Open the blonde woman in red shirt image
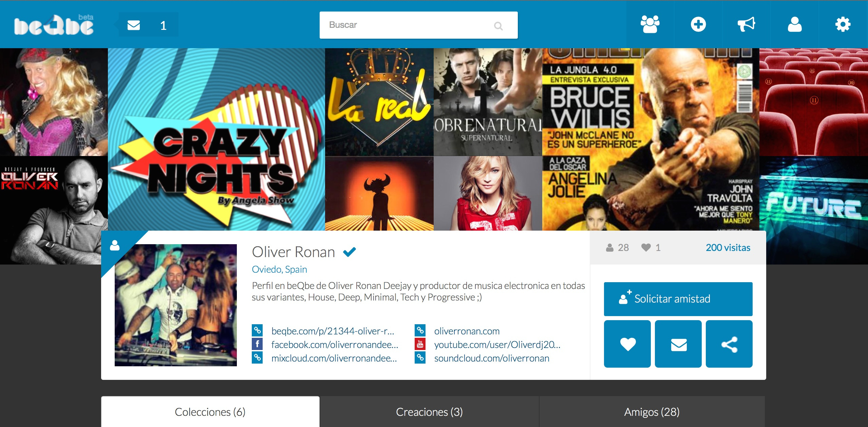The image size is (868, 427). point(488,193)
